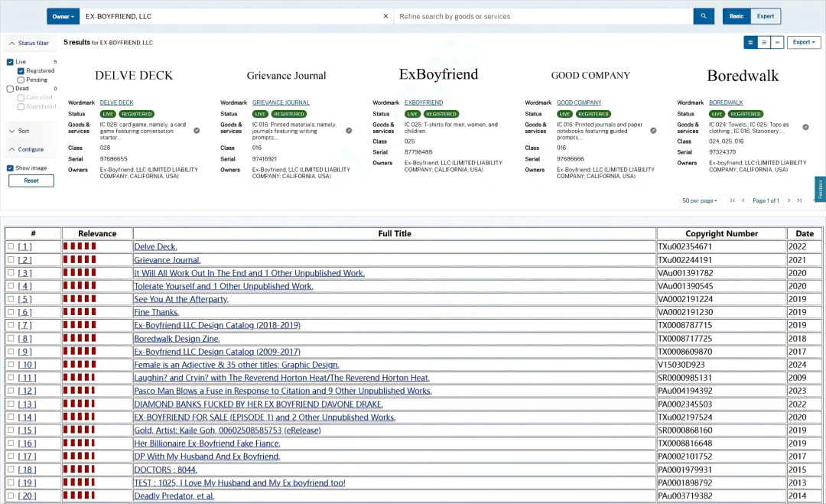The height and width of the screenshot is (504, 826).
Task: Open the Grievance Journal copyright title link
Action: point(167,260)
